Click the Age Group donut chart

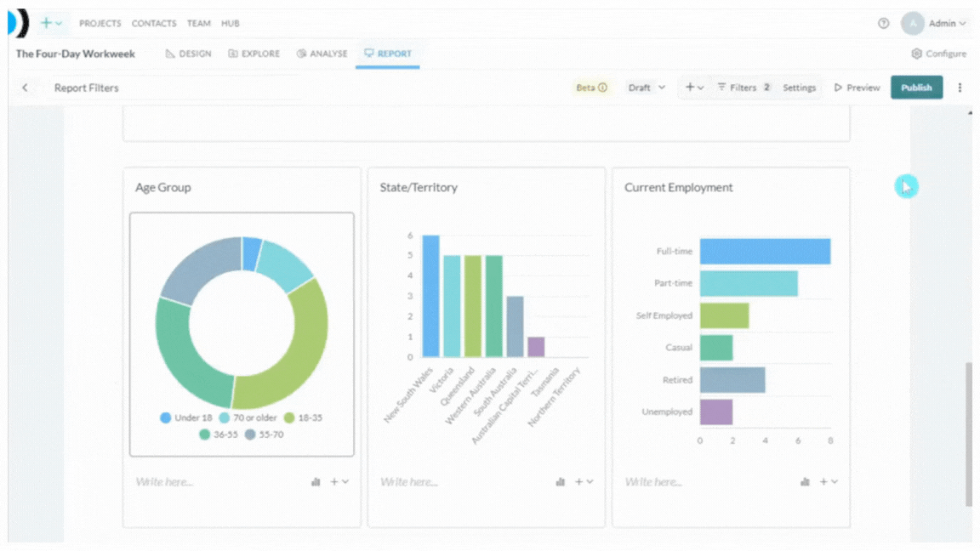[242, 323]
